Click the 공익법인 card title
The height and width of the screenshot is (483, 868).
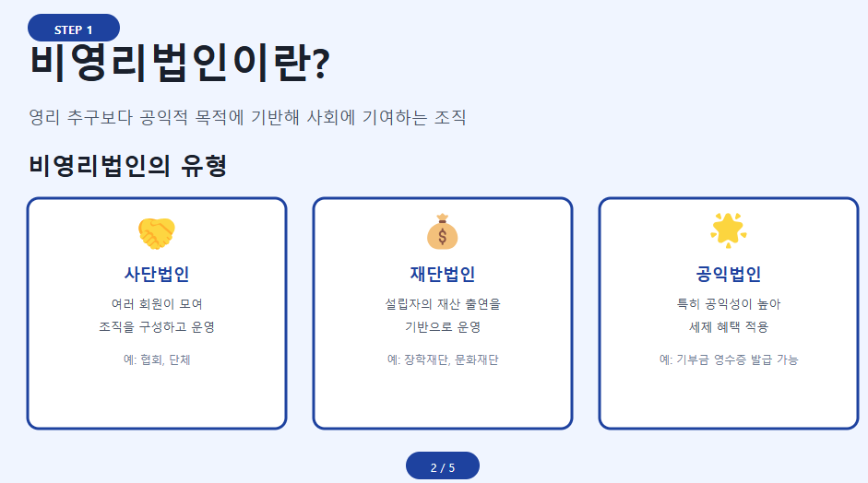click(x=729, y=275)
